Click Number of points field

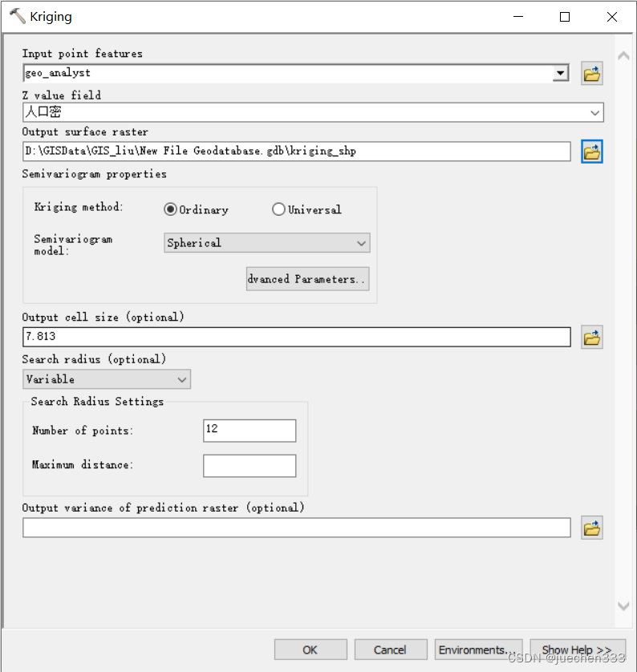250,431
